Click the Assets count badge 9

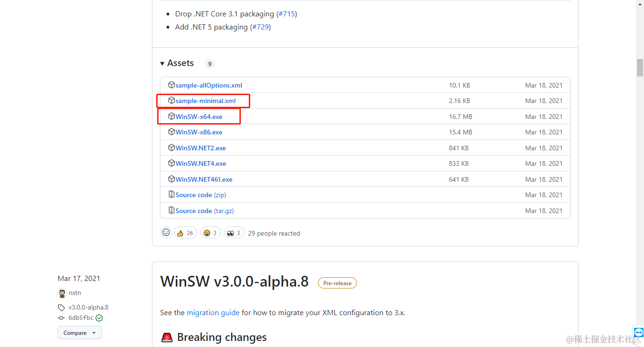pyautogui.click(x=210, y=64)
